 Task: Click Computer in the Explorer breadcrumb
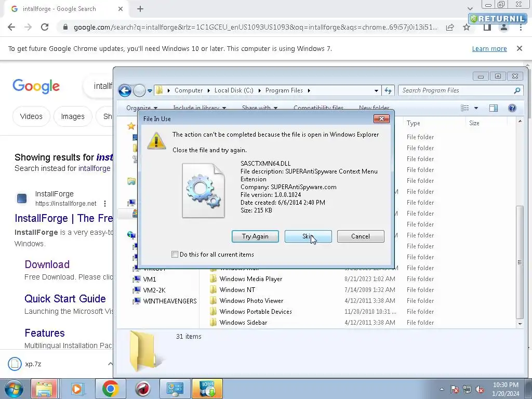click(188, 90)
